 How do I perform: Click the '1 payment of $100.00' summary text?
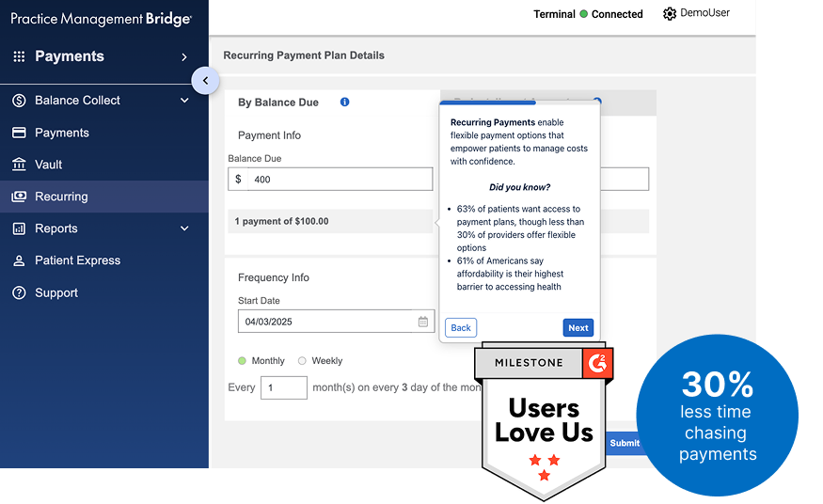pos(281,221)
